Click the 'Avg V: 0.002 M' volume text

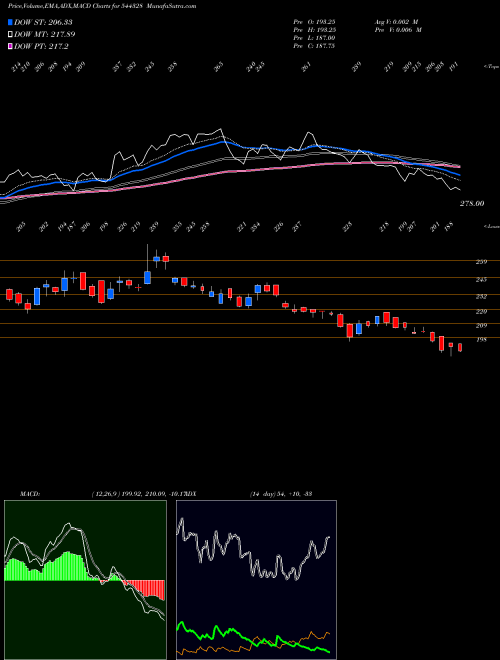click(398, 21)
